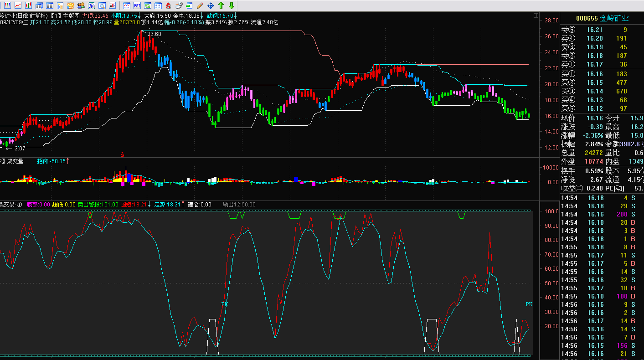Toggle the small panel box at chart corner

pyautogui.click(x=536, y=15)
